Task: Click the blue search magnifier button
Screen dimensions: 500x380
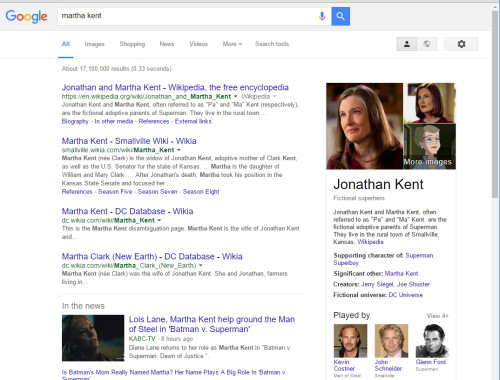Action: point(340,16)
